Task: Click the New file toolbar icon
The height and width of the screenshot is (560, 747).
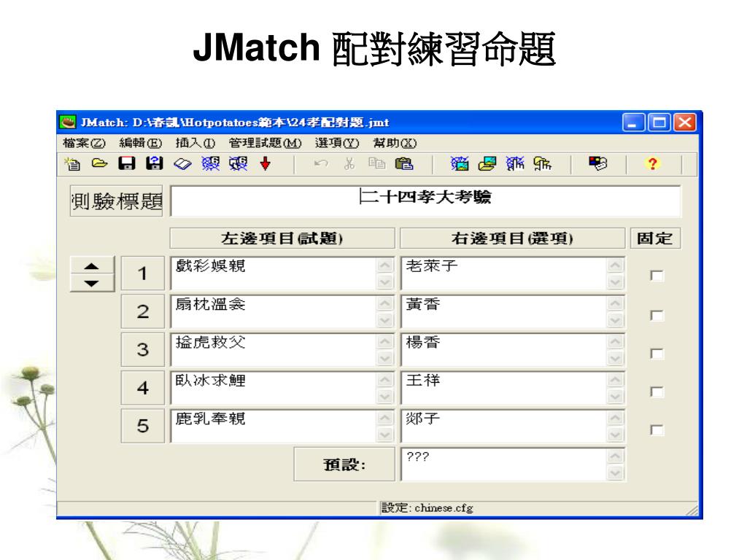Action: [x=72, y=164]
